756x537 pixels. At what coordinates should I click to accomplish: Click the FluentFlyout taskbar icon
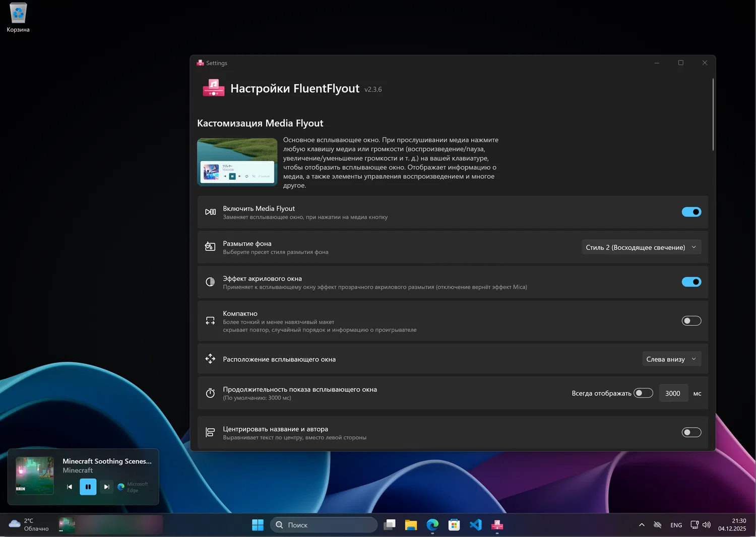coord(497,525)
